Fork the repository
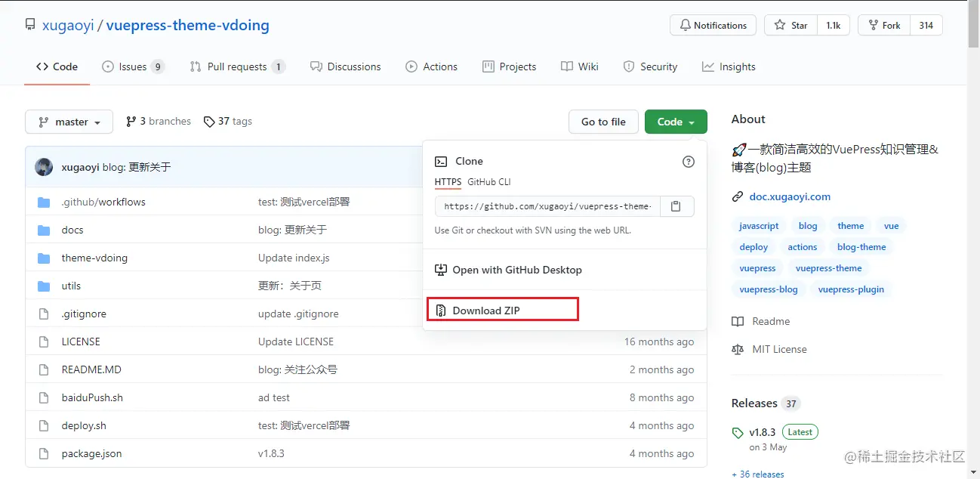 [884, 25]
